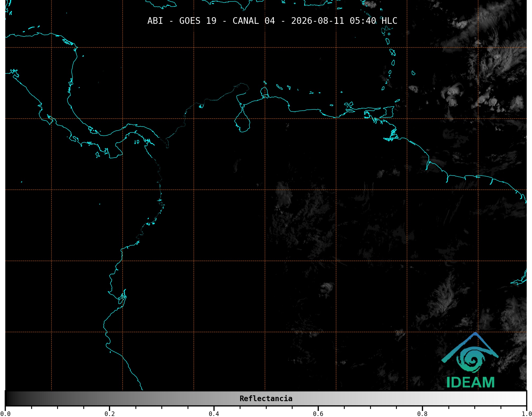
Task: Click the Reflectancia colorbar label
Action: click(x=266, y=398)
